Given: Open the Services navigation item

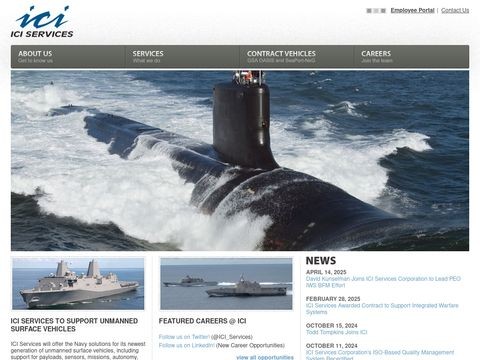Looking at the screenshot, I should [182, 57].
